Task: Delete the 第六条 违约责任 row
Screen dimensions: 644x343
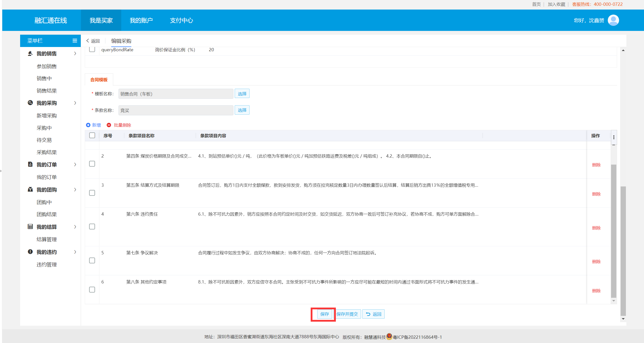Action: click(596, 228)
